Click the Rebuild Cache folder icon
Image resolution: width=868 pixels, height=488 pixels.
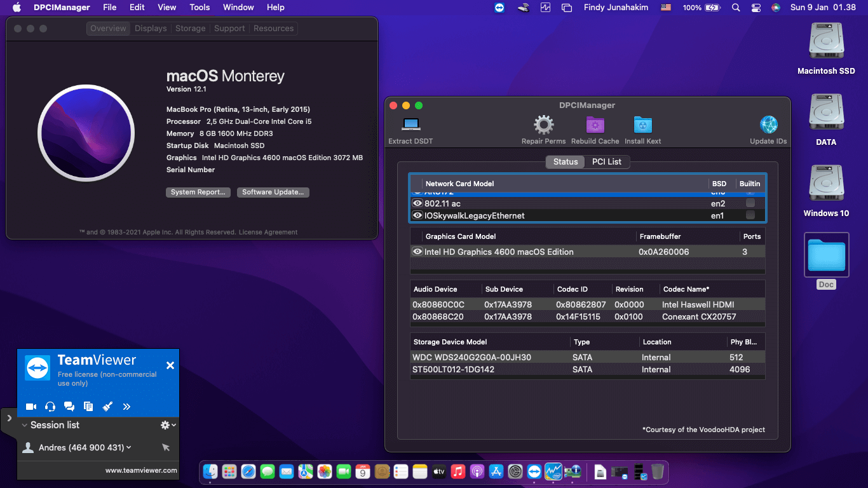[x=595, y=125]
